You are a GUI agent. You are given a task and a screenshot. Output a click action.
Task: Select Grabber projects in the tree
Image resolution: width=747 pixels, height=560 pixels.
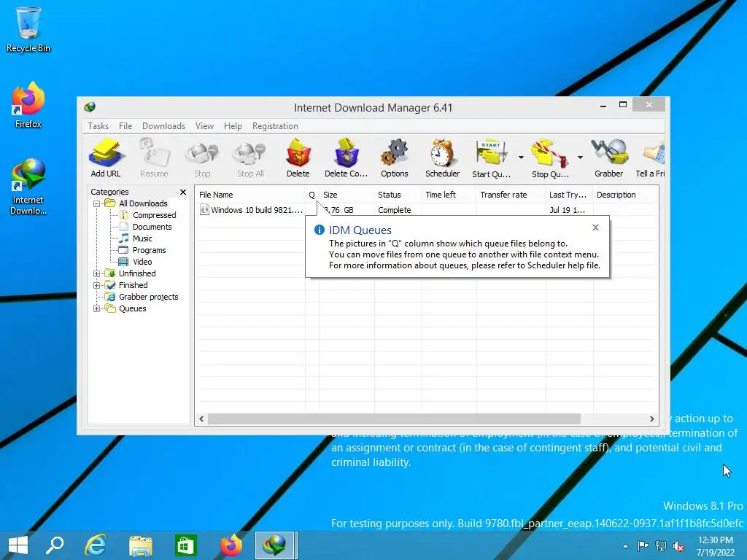[148, 297]
